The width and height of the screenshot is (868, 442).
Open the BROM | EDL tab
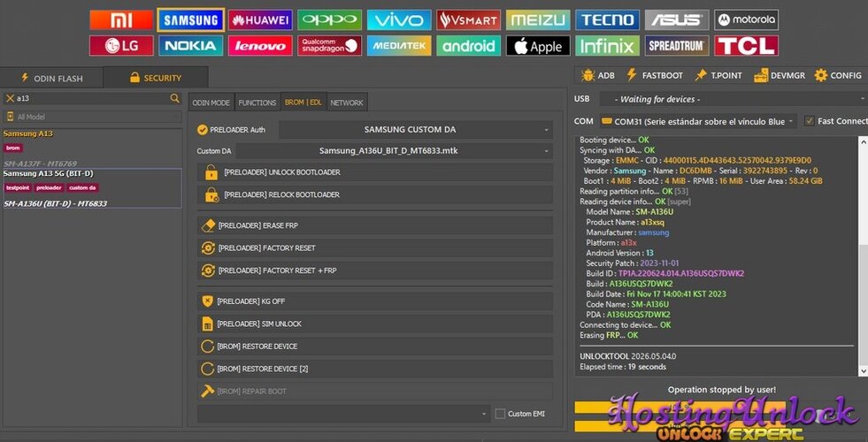(303, 103)
